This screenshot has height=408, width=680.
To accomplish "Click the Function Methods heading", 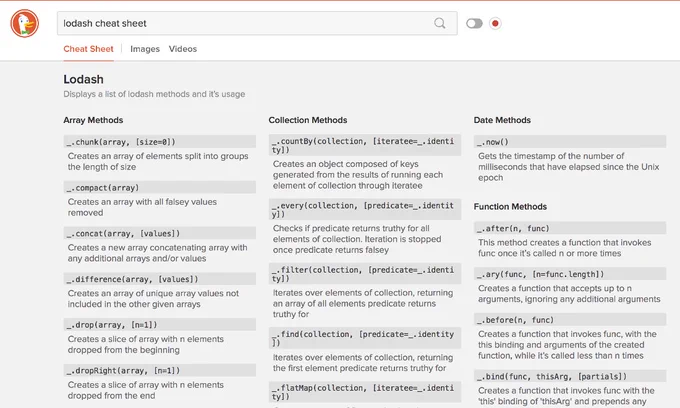I will (x=510, y=207).
